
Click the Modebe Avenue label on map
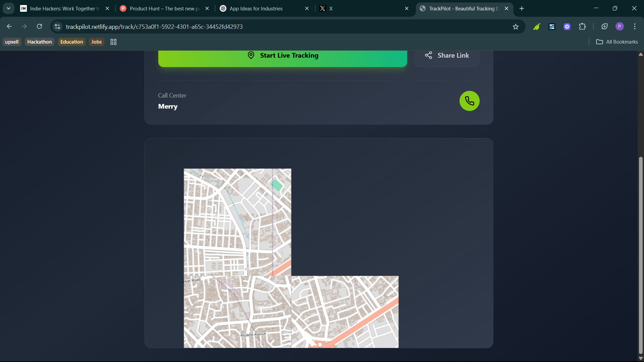click(x=253, y=335)
